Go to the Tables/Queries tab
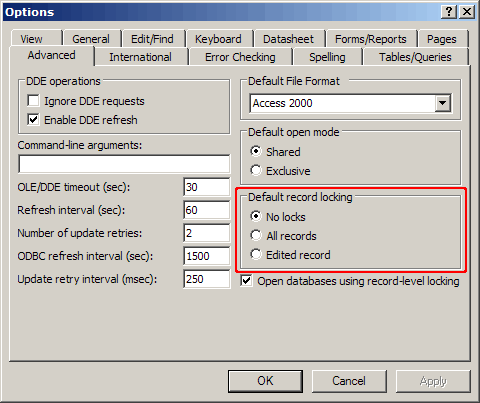 [415, 57]
